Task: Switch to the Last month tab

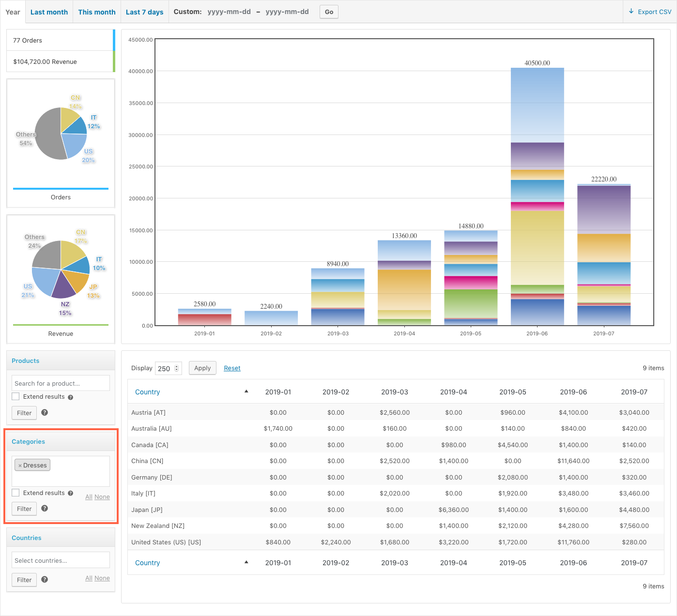Action: tap(48, 12)
